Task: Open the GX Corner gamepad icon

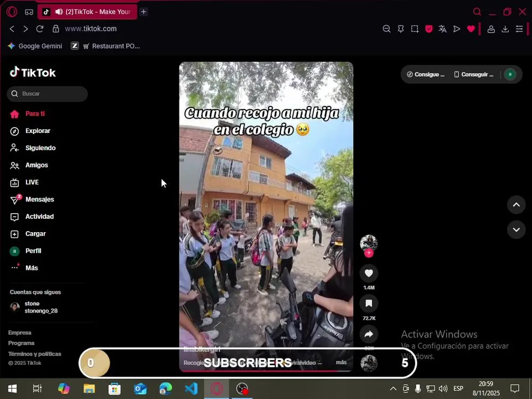Action: click(x=29, y=12)
